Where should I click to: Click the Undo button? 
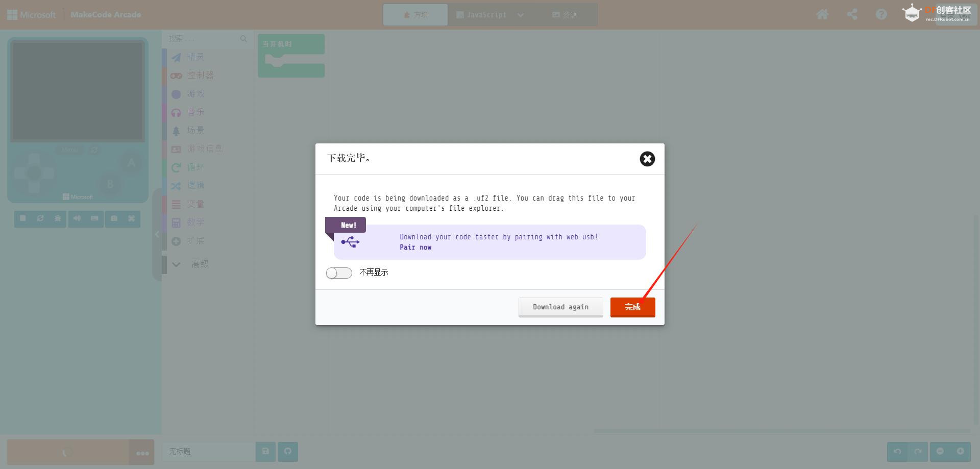point(897,452)
